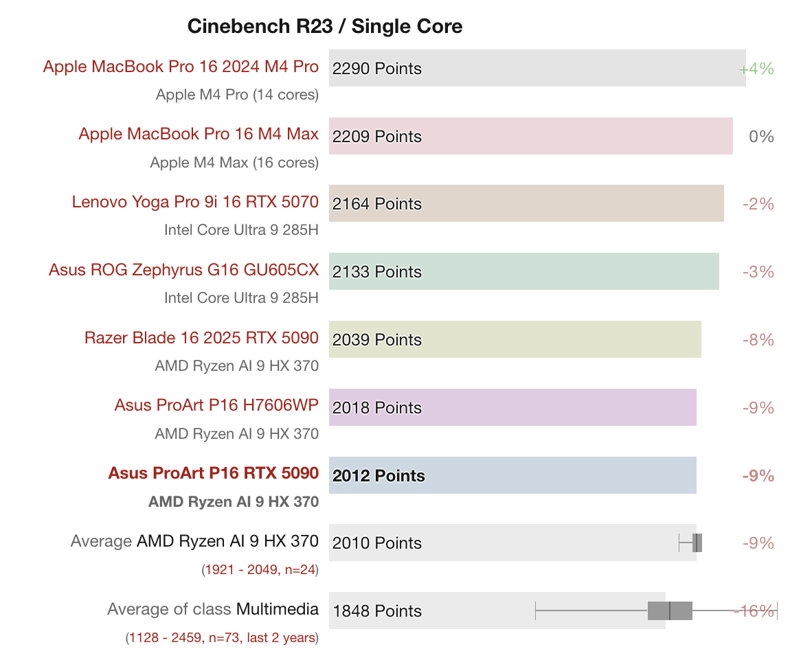Open the Apple MacBook Pro 16 2024 M4 Pro link
This screenshot has height=662, width=812.
[x=181, y=67]
